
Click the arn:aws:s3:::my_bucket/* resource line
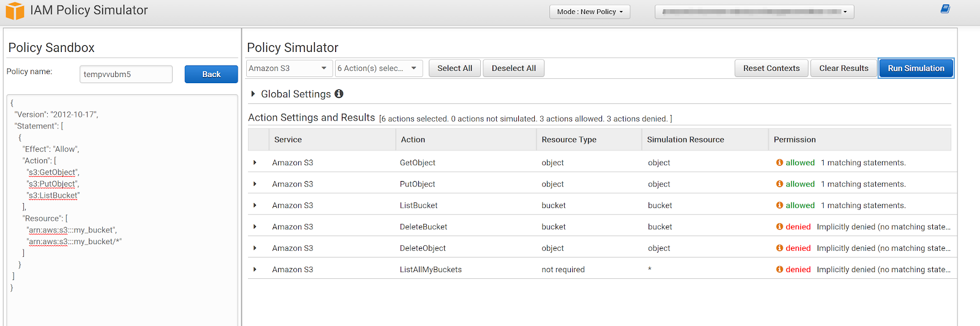(74, 242)
